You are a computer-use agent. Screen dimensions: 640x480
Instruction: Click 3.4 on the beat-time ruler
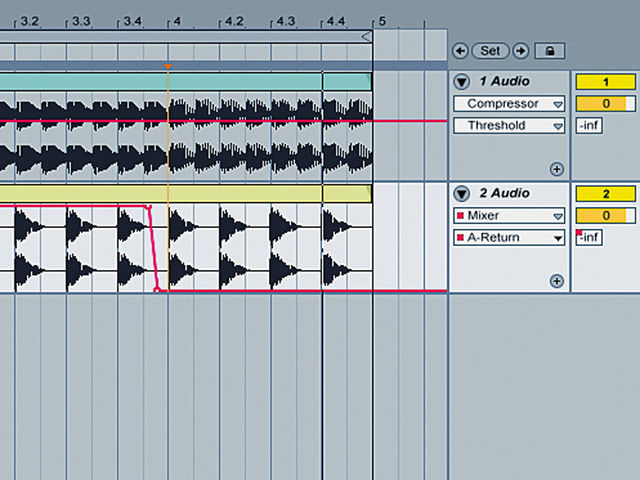click(x=133, y=22)
